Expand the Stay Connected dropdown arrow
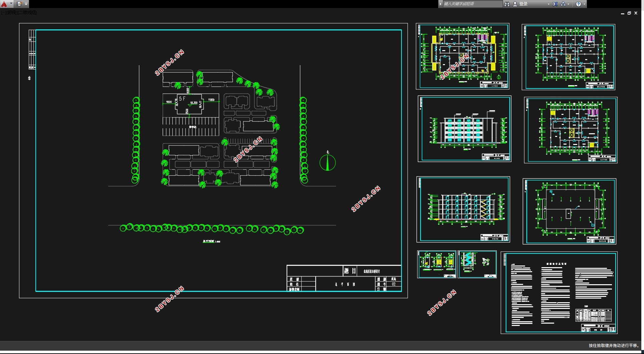Viewport: 644px width, 354px height. [x=569, y=4]
